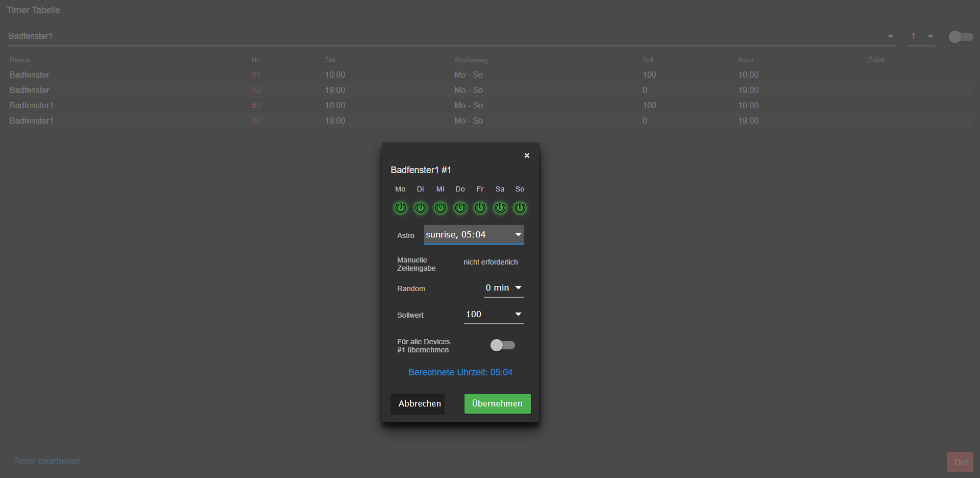
Task: Click the Timer bearbeiten link
Action: [47, 461]
